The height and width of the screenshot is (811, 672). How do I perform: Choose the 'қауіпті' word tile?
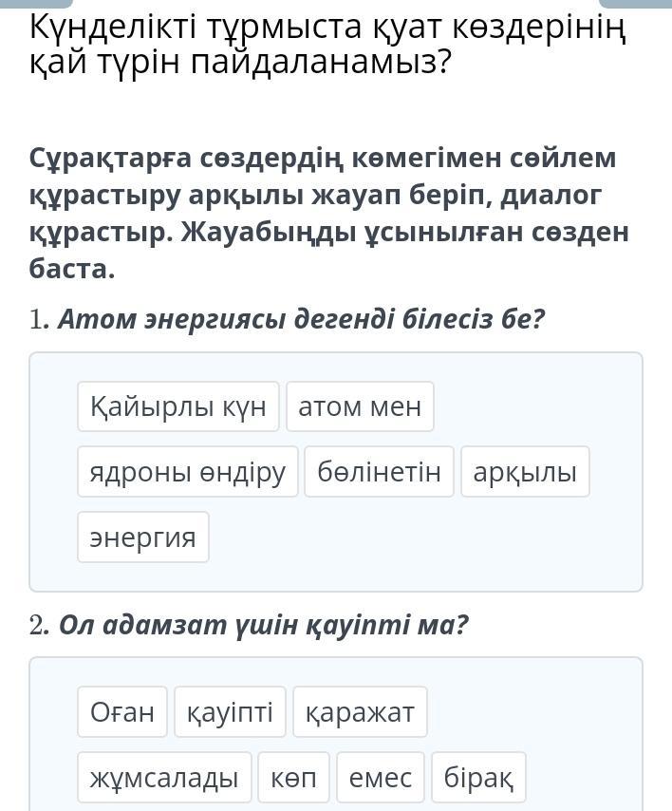pyautogui.click(x=230, y=711)
